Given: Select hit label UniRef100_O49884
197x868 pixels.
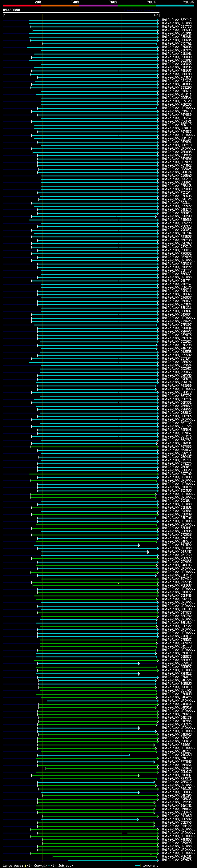Looking at the screenshot, I should tap(177, 314).
